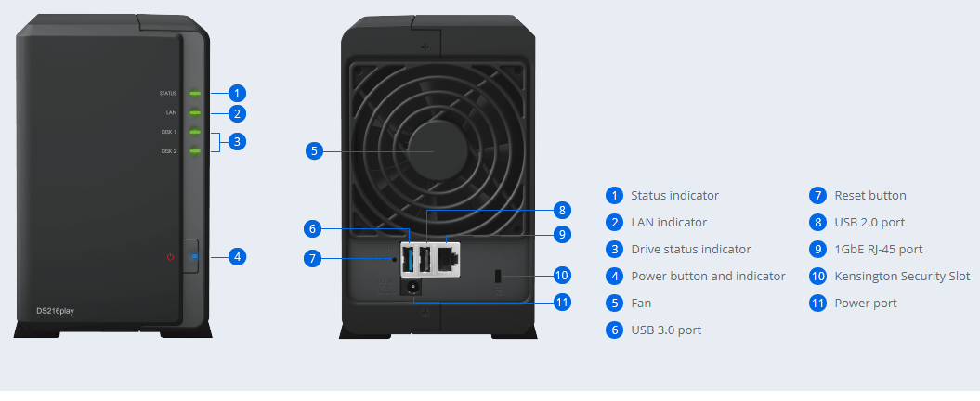Image resolution: width=980 pixels, height=401 pixels.
Task: Click the green DISK 2 LED
Action: [195, 151]
